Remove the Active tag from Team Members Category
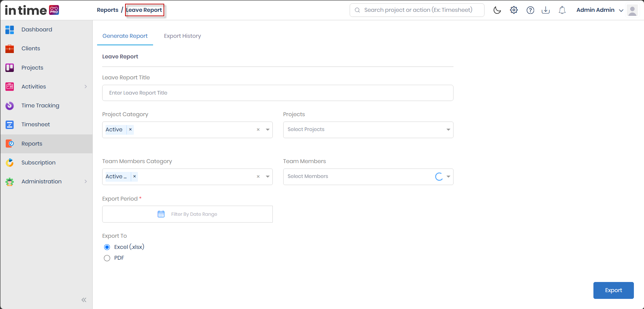The image size is (644, 309). 135,177
